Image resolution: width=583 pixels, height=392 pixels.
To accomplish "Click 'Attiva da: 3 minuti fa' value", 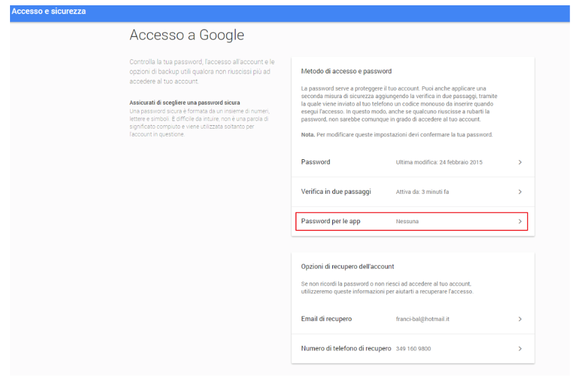I will [x=422, y=192].
